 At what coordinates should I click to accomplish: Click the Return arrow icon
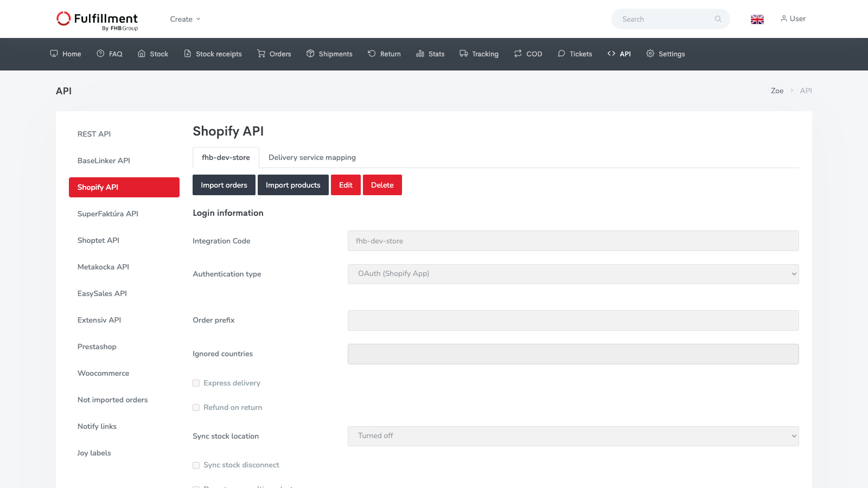click(x=372, y=54)
